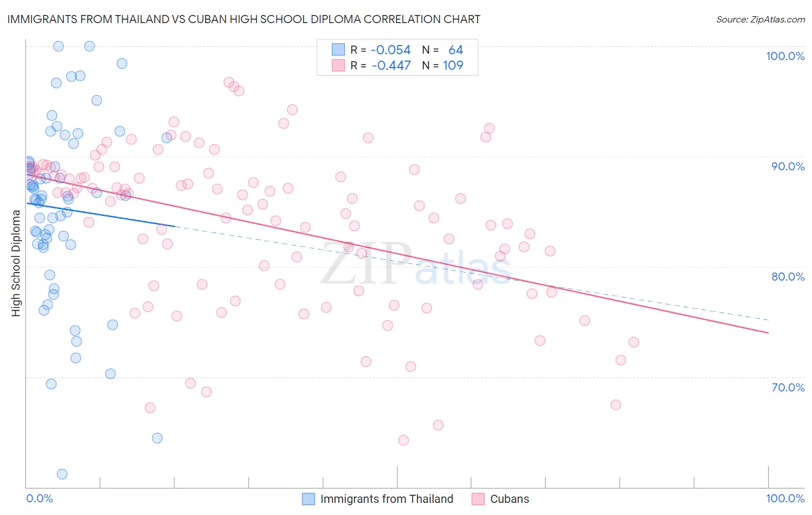Click the blue swatch beside R = -0.054

coord(338,50)
